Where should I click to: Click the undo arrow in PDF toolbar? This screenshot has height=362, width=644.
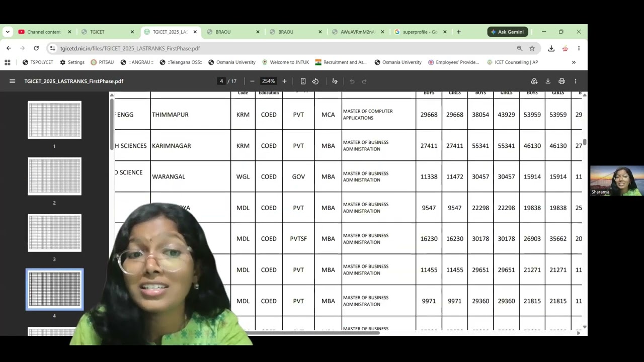click(x=352, y=81)
